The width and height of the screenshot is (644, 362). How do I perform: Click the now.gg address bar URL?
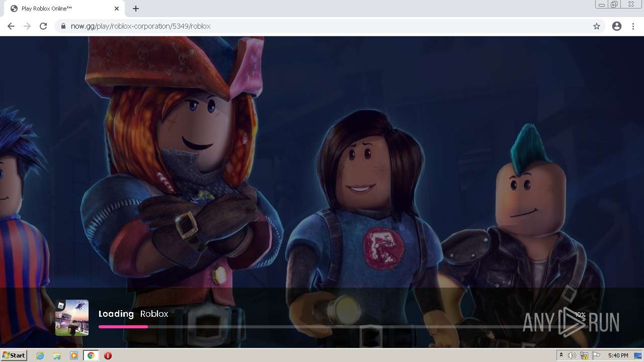pos(140,26)
